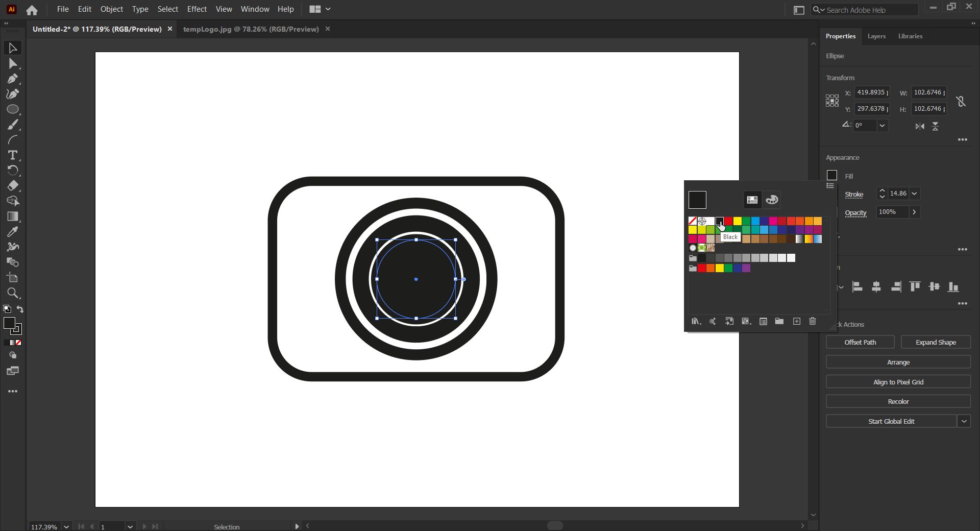Switch popup to Color Mixer view
This screenshot has width=980, height=531.
tap(772, 200)
